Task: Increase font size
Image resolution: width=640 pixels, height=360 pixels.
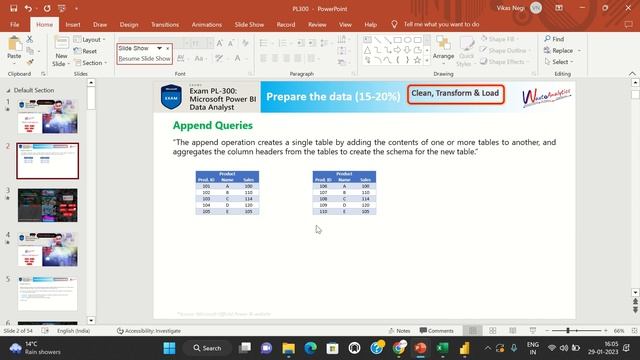Action: (220, 43)
